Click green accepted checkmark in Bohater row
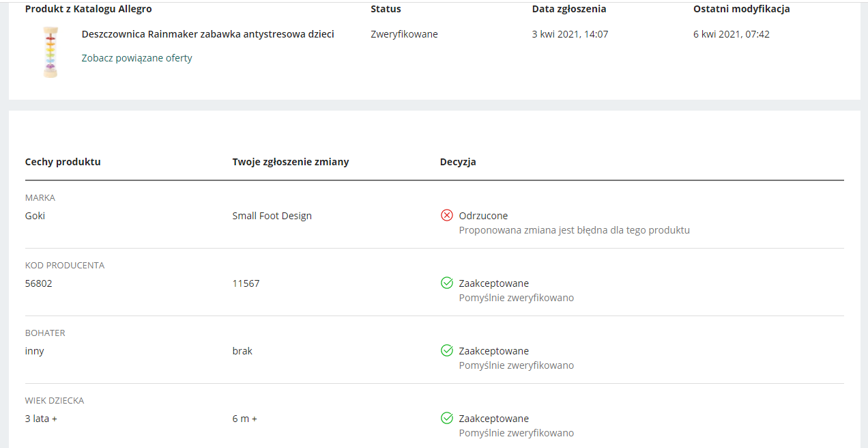This screenshot has height=448, width=868. coord(447,350)
